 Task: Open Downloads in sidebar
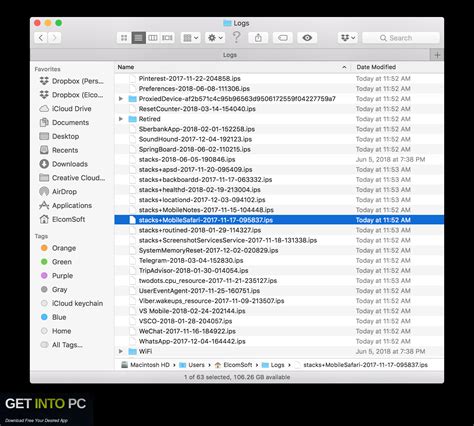point(64,164)
